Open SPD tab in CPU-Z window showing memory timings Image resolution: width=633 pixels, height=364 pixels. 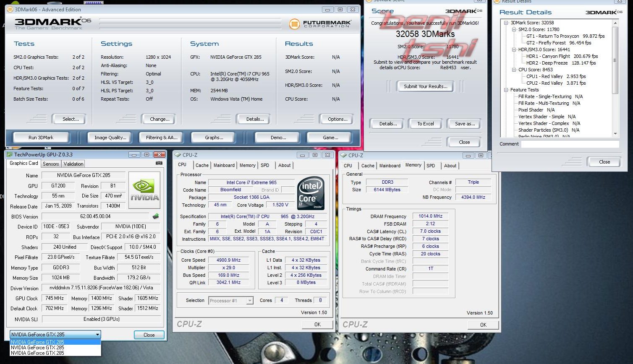[431, 166]
